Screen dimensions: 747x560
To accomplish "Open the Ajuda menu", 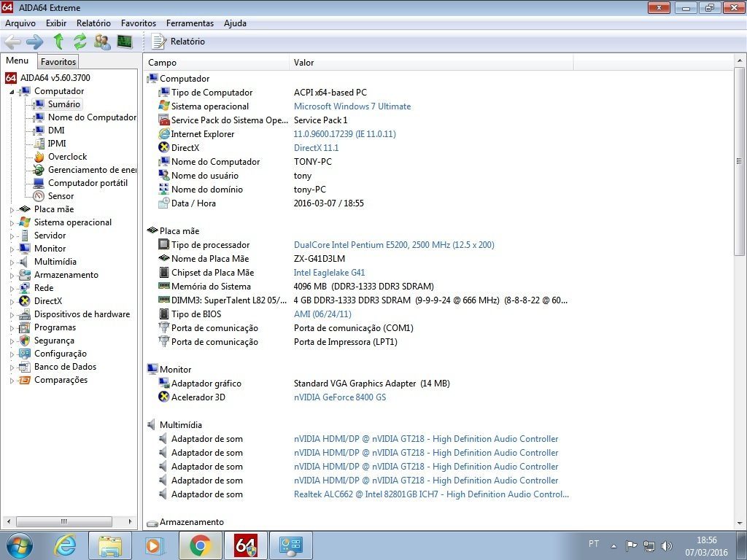I will point(235,23).
